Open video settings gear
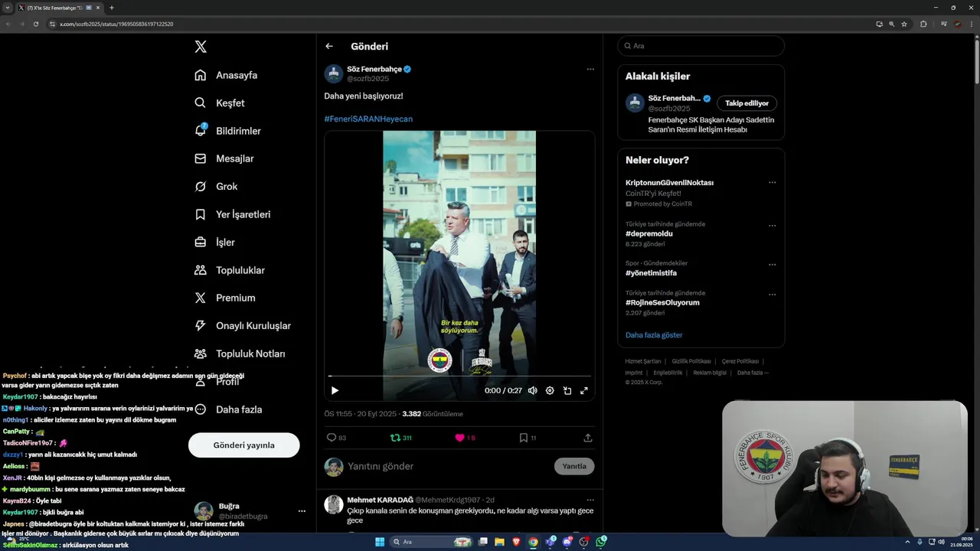 550,390
